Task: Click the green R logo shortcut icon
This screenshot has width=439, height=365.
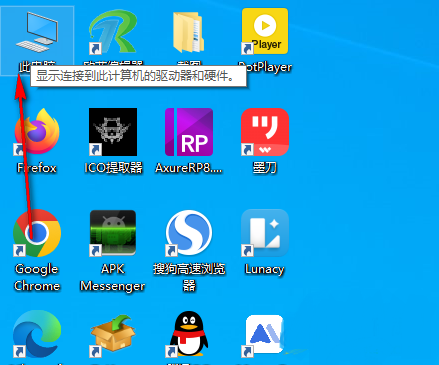Action: [x=113, y=32]
